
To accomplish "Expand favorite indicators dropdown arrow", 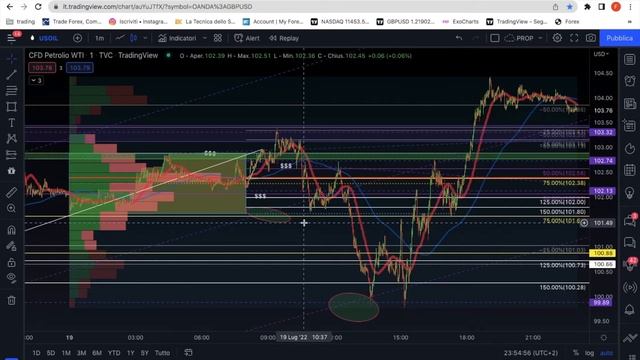I will 204,38.
